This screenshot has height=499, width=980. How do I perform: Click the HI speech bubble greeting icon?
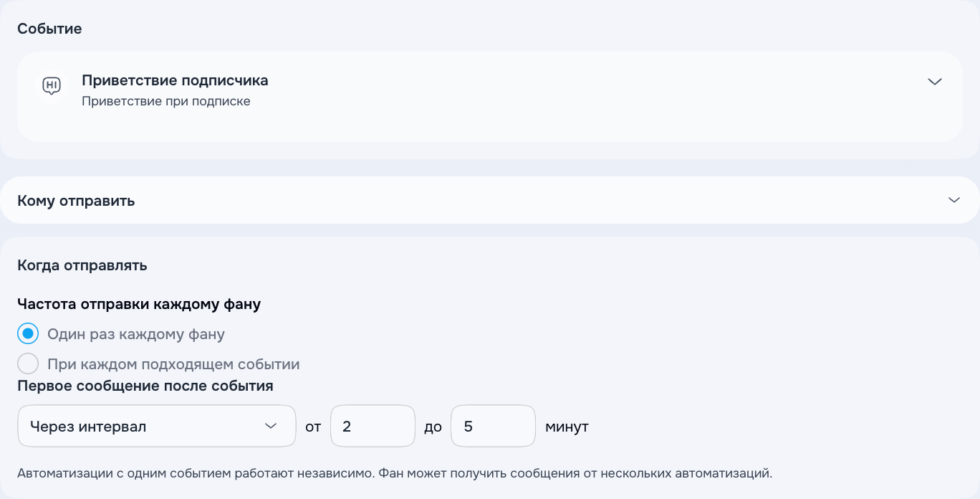[x=52, y=85]
